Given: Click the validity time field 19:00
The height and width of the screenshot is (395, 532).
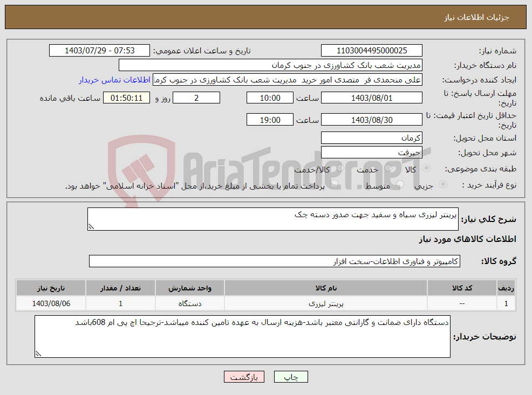Looking at the screenshot, I should pos(270,120).
